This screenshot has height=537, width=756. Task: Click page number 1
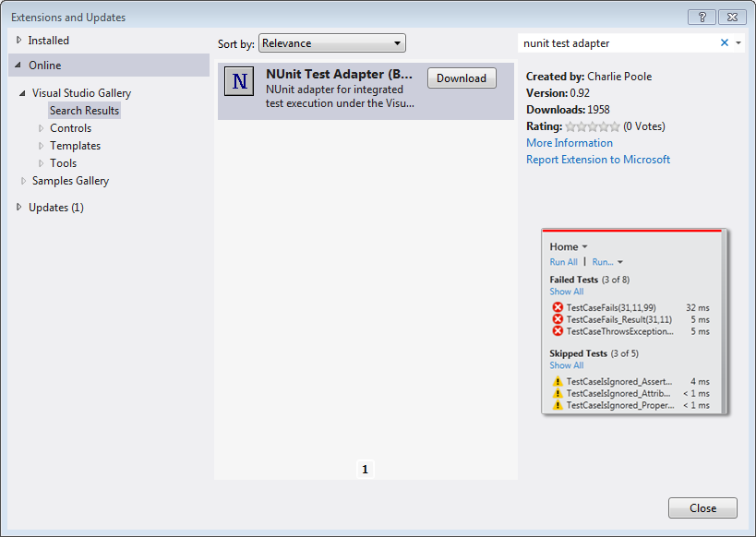(365, 469)
